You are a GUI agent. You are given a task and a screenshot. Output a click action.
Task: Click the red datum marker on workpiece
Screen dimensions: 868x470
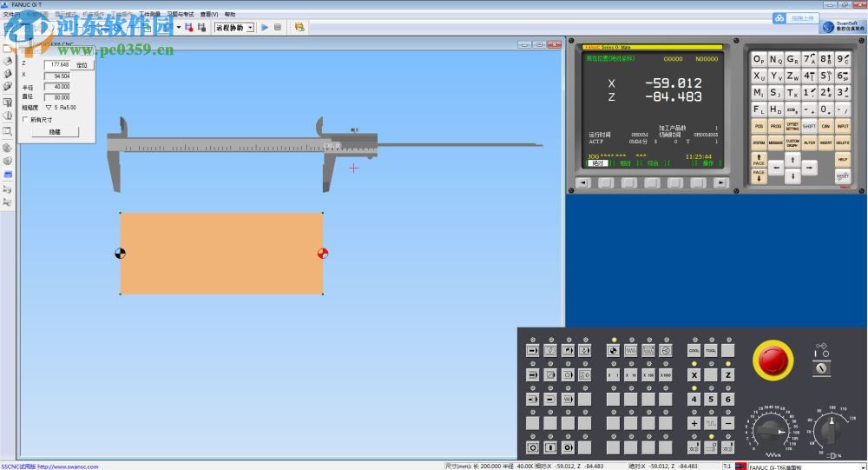click(323, 254)
